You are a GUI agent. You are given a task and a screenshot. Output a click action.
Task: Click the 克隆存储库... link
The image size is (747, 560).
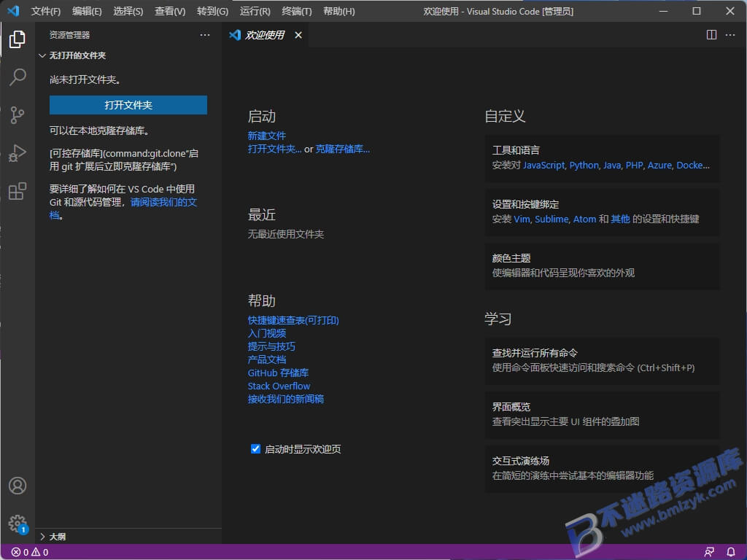(343, 149)
